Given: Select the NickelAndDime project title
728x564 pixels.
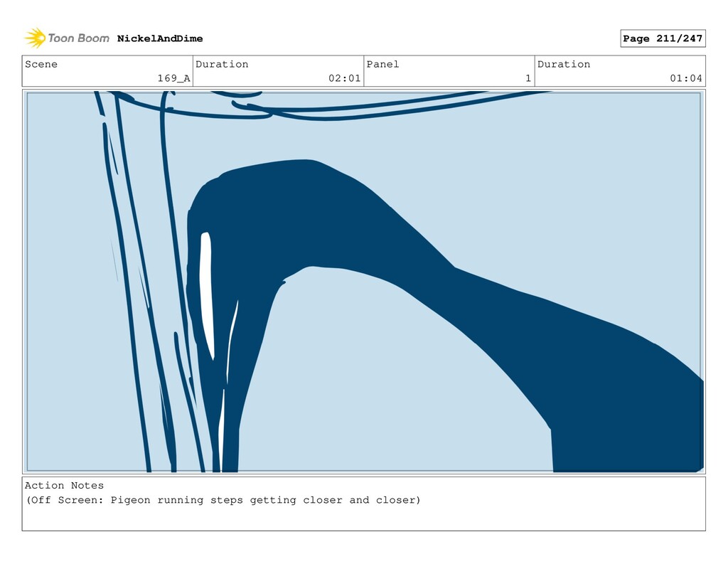Looking at the screenshot, I should coord(160,38).
